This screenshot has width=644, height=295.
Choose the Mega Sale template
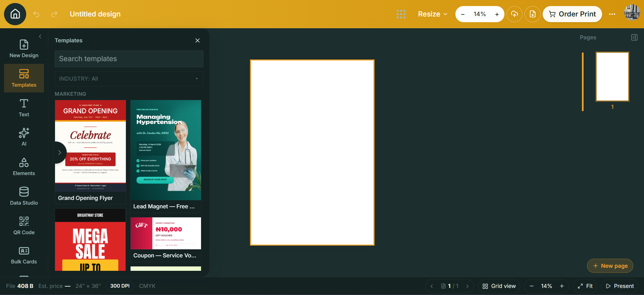tap(90, 240)
